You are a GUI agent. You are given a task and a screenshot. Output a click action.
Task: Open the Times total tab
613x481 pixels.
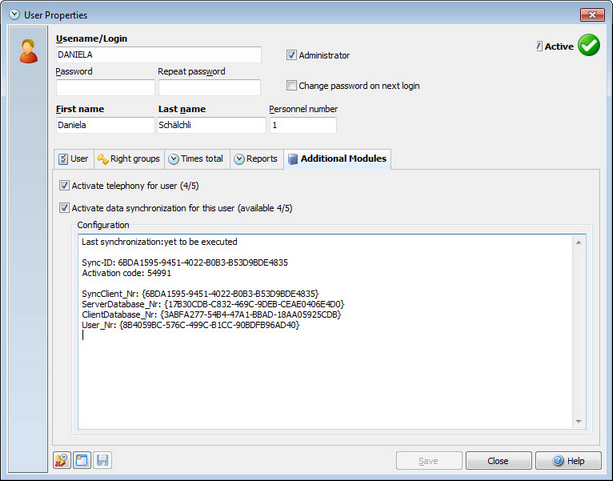point(197,159)
